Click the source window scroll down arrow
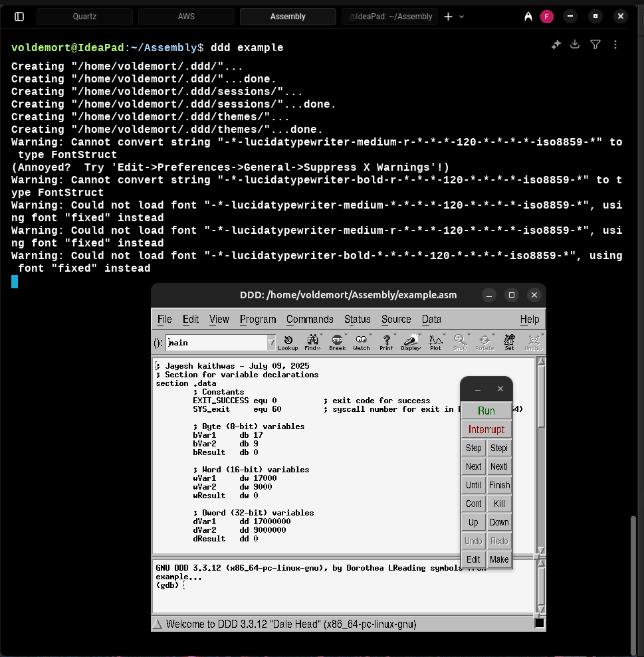 (x=541, y=550)
